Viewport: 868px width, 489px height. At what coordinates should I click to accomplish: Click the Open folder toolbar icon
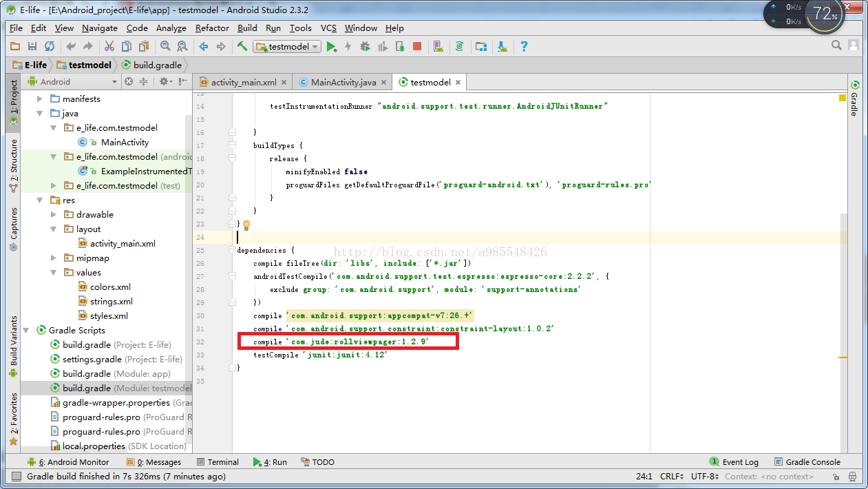[15, 46]
